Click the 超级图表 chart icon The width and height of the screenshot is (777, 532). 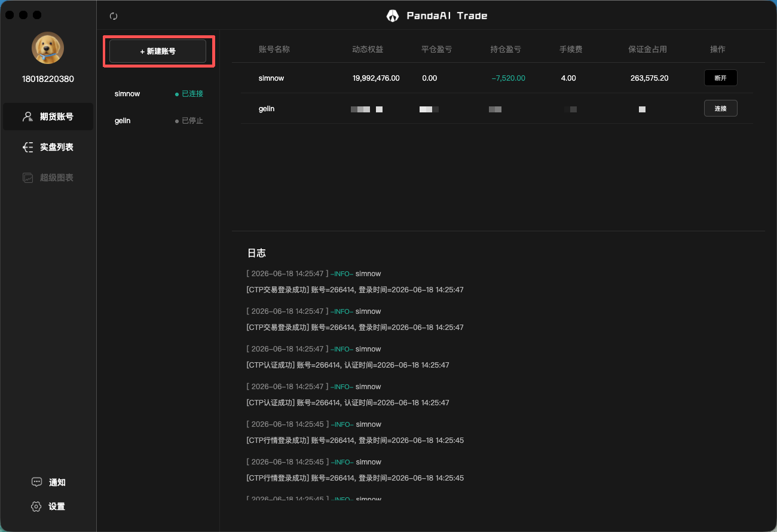[x=27, y=178]
